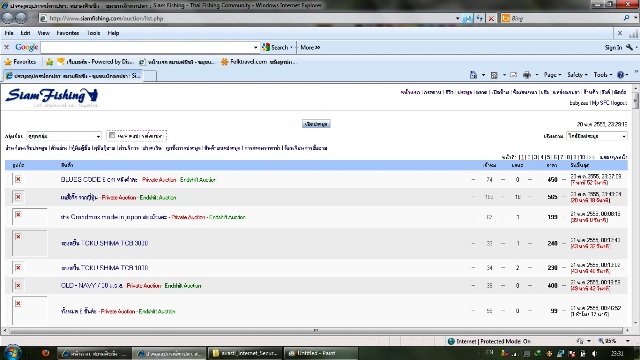Click the browser Forward arrow button
The height and width of the screenshot is (360, 640).
pyautogui.click(x=21, y=18)
